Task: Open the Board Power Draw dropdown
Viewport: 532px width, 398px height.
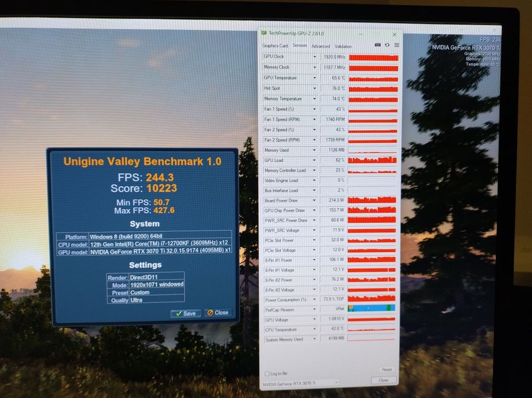Action: pyautogui.click(x=314, y=200)
